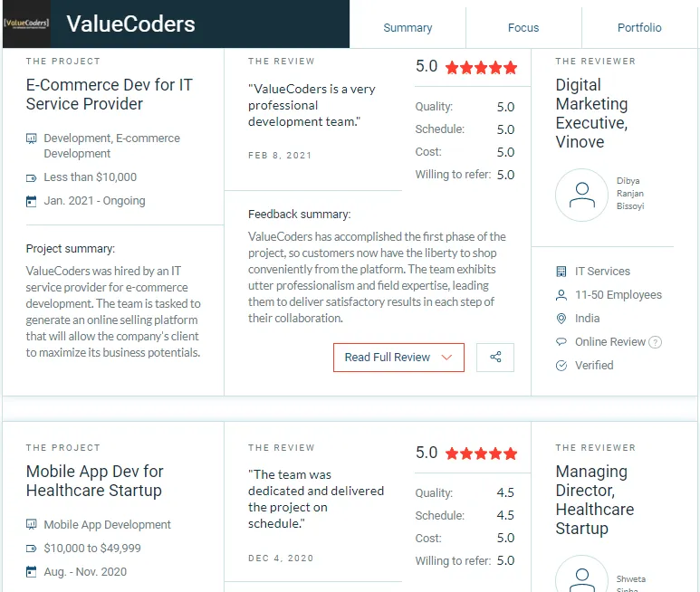Expand Read Full Review for first review
Screen dimensions: 700x592
[398, 358]
